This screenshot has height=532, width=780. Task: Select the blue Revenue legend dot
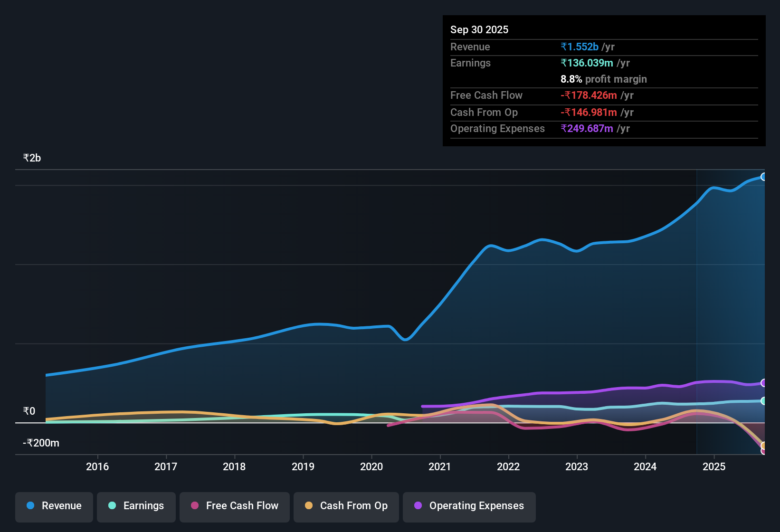[x=30, y=506]
